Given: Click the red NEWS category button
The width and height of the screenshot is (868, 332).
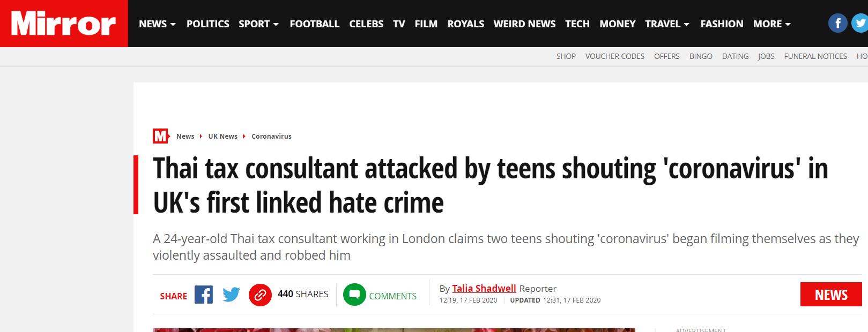Looking at the screenshot, I should tap(831, 295).
